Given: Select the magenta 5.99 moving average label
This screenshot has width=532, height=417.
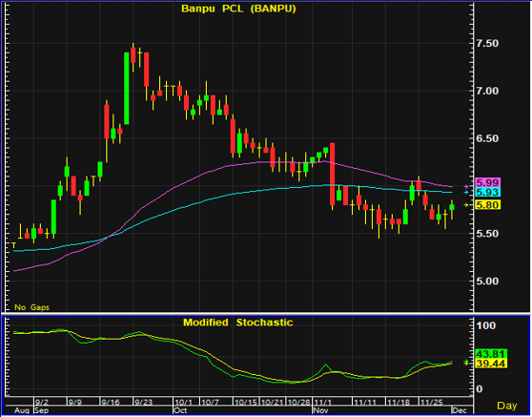Looking at the screenshot, I should click(487, 182).
